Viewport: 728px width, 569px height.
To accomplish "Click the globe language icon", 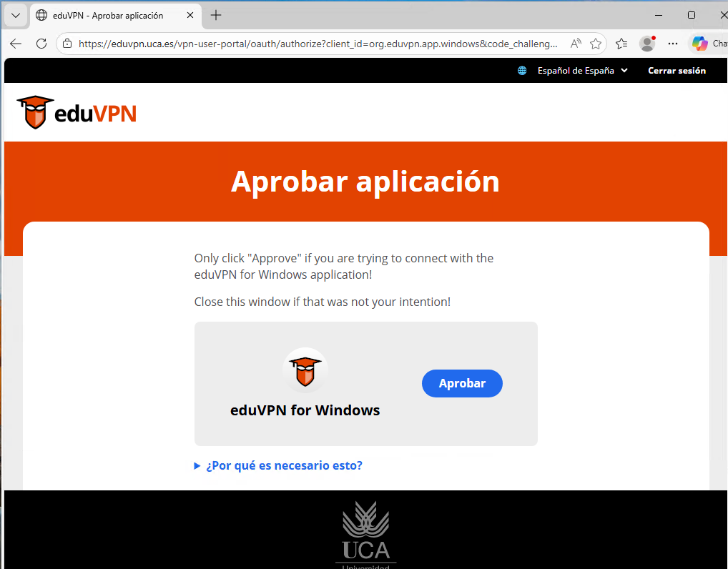I will coord(522,71).
